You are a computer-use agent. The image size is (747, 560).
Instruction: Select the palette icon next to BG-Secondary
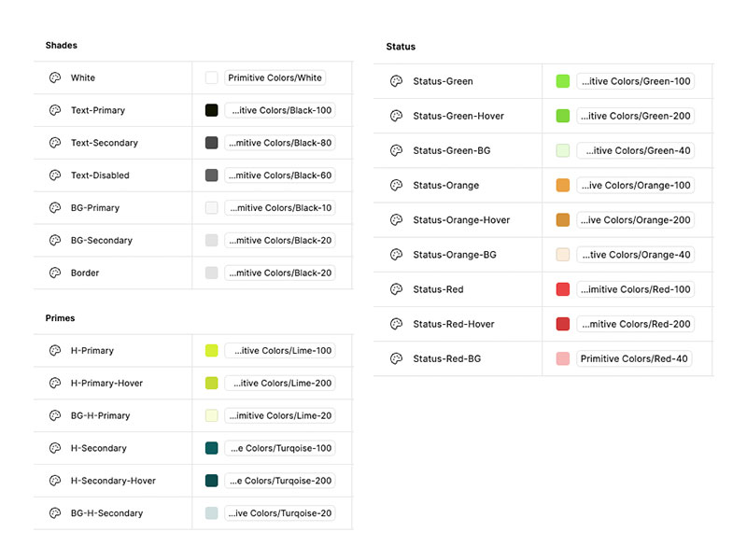(x=55, y=241)
